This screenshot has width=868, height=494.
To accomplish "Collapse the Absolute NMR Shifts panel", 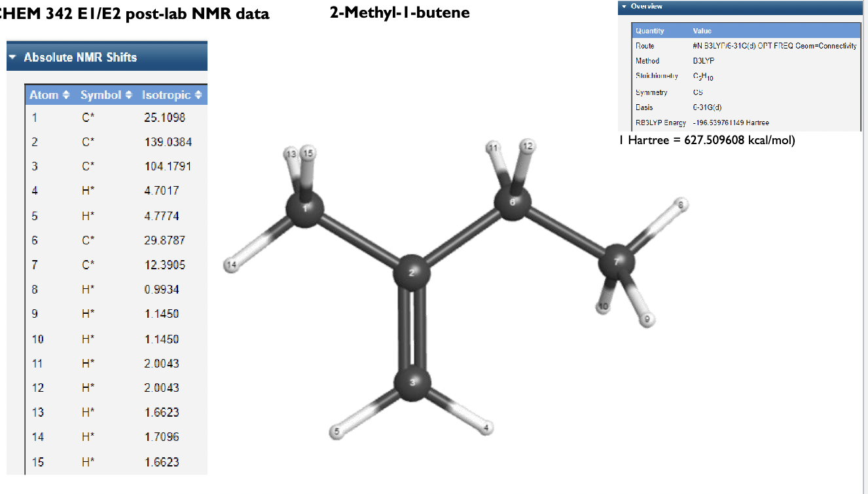I will 14,58.
